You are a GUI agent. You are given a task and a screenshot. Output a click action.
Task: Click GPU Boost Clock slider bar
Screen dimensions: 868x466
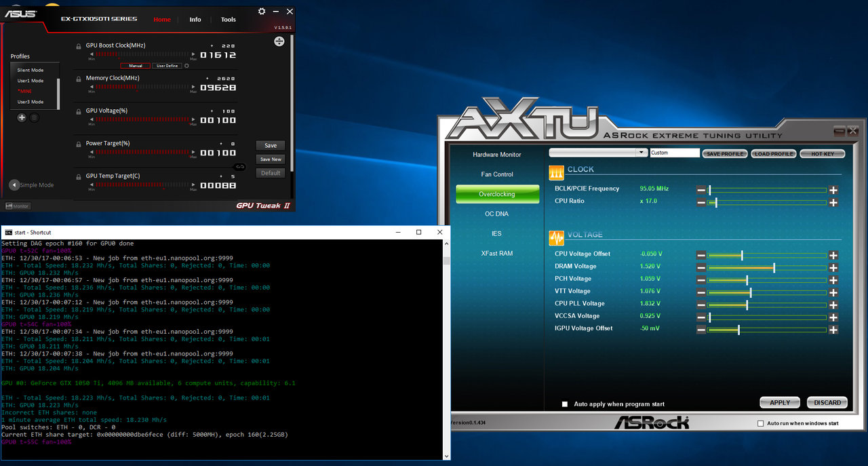tap(143, 54)
